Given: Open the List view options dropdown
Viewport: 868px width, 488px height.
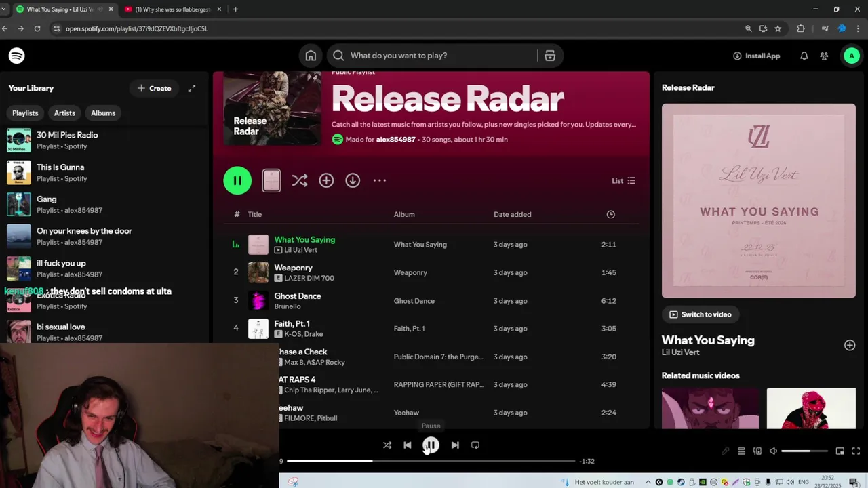Looking at the screenshot, I should coord(623,181).
